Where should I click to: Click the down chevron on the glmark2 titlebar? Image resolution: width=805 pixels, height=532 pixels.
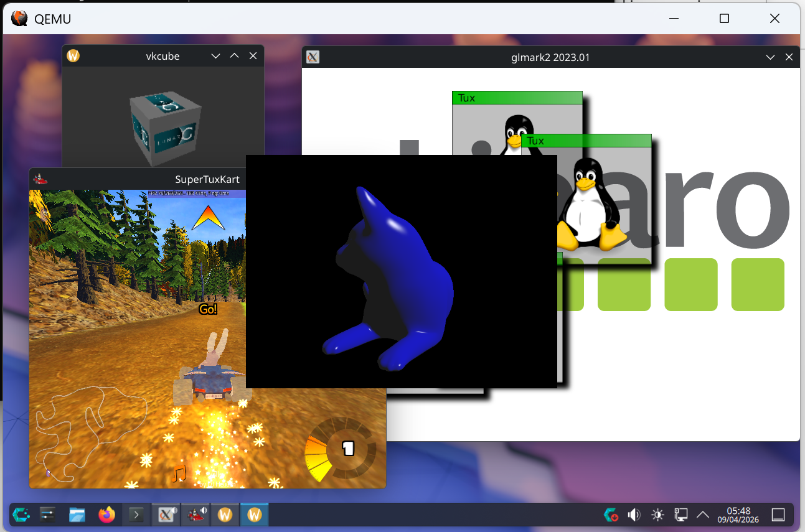770,57
